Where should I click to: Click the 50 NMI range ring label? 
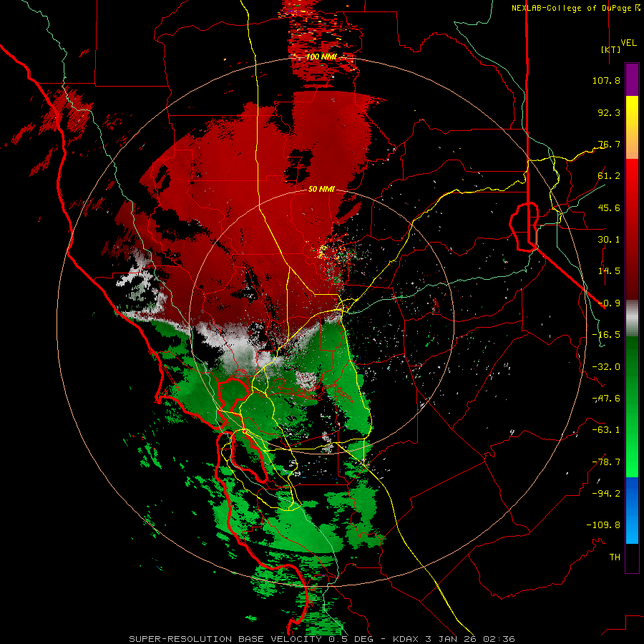coord(321,189)
